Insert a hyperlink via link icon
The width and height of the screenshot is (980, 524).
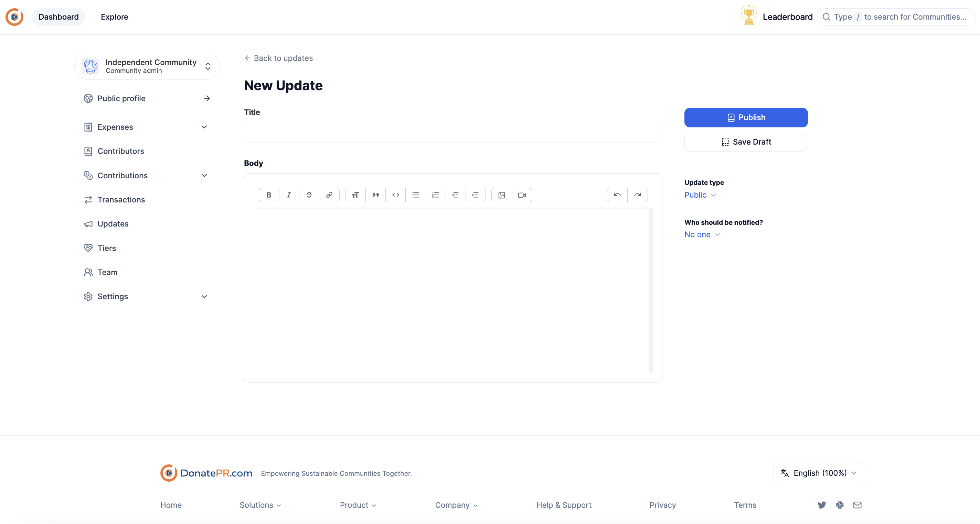329,195
